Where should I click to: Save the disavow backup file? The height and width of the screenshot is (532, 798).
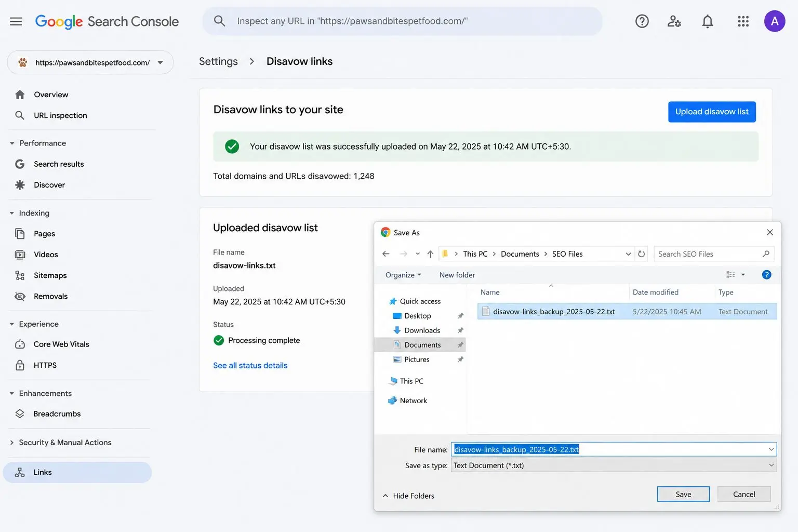point(683,494)
